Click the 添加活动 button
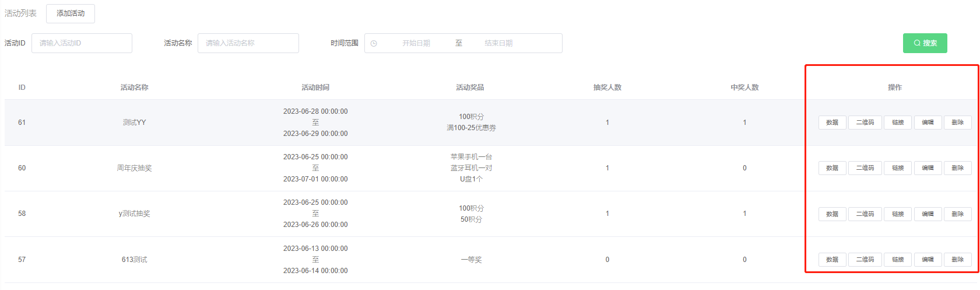 click(x=71, y=13)
